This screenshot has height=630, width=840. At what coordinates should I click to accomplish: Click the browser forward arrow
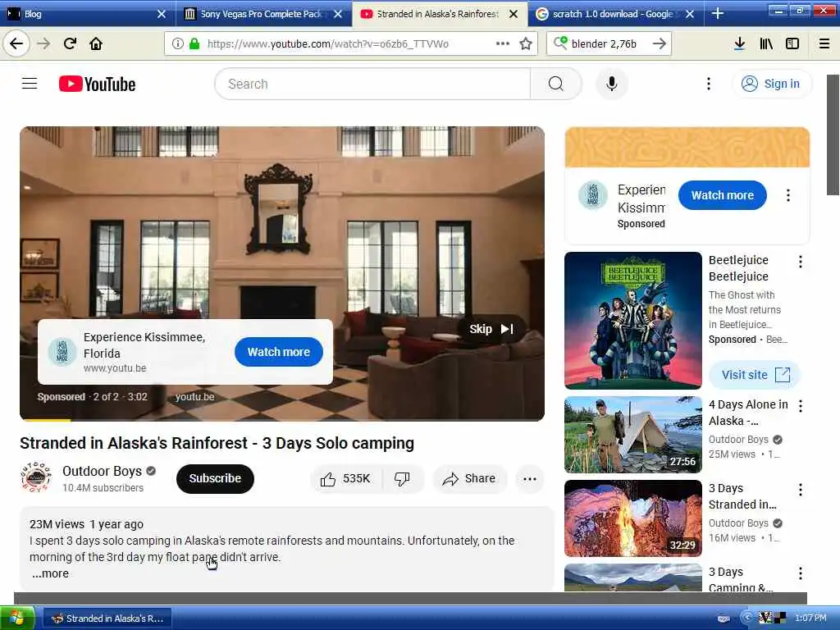pyautogui.click(x=43, y=43)
